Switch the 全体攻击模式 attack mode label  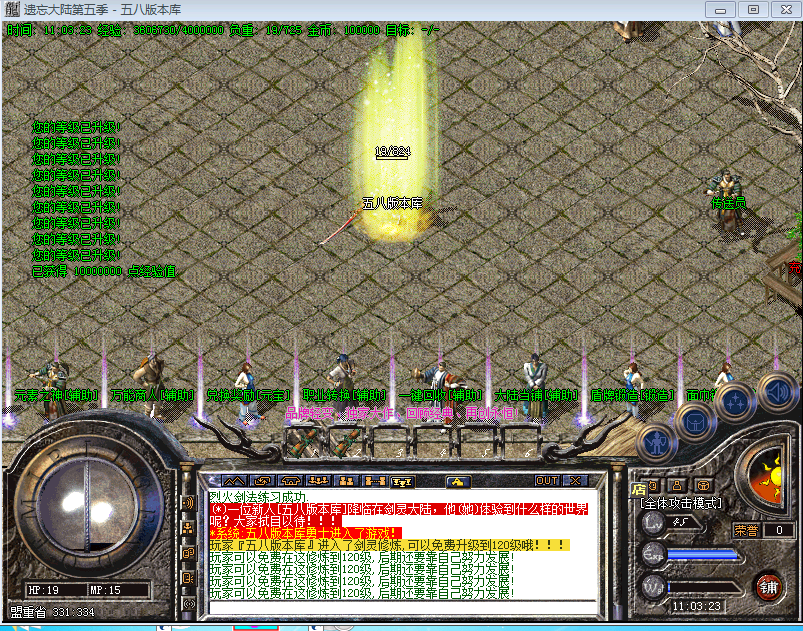point(681,503)
